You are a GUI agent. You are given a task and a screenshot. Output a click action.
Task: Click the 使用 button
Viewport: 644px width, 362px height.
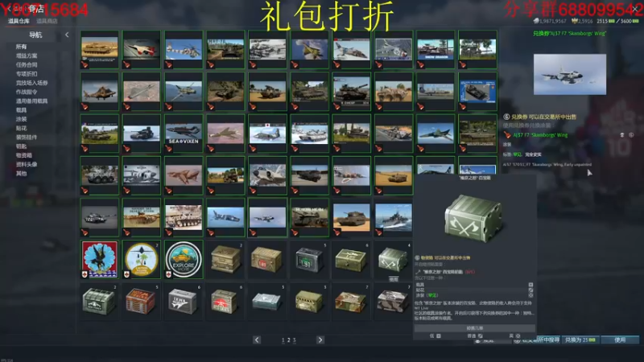tap(620, 339)
